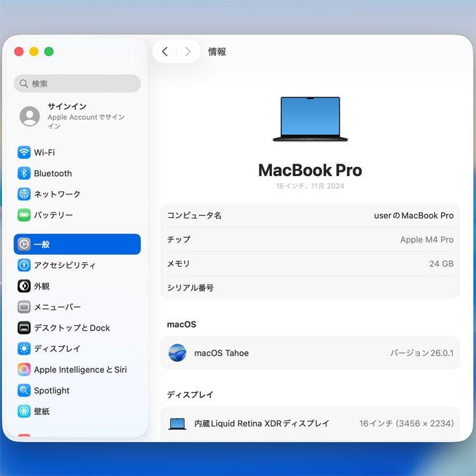Click the アクセシビリティ icon
This screenshot has width=476, height=476.
24,265
